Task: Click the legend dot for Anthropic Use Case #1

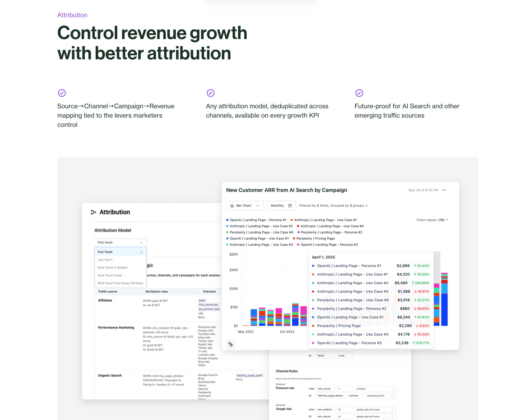Action: coord(292,220)
